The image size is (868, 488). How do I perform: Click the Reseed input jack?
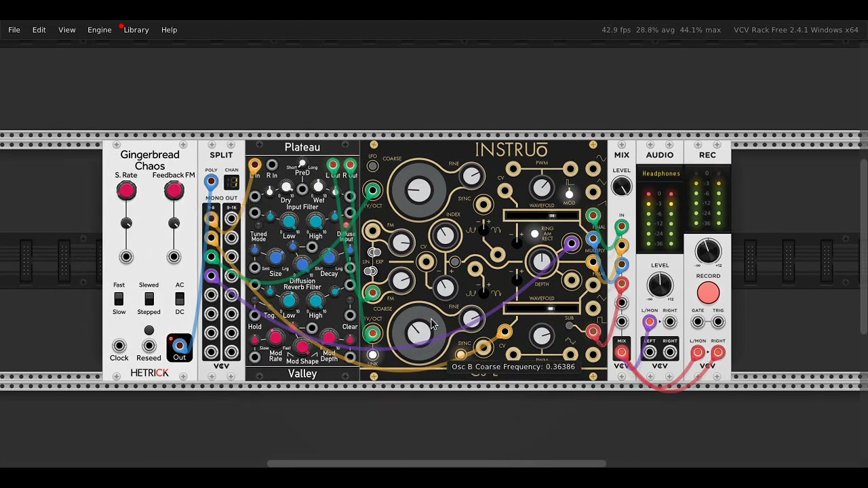(149, 346)
